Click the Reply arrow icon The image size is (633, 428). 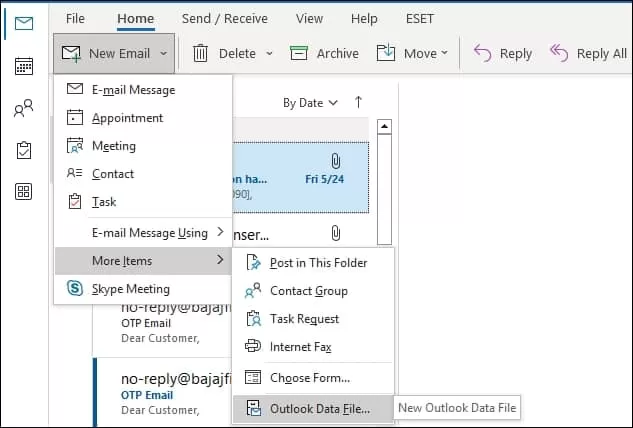(482, 53)
